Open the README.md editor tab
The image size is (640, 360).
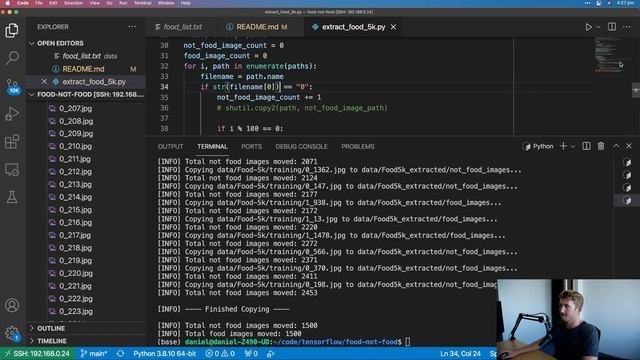click(x=258, y=27)
